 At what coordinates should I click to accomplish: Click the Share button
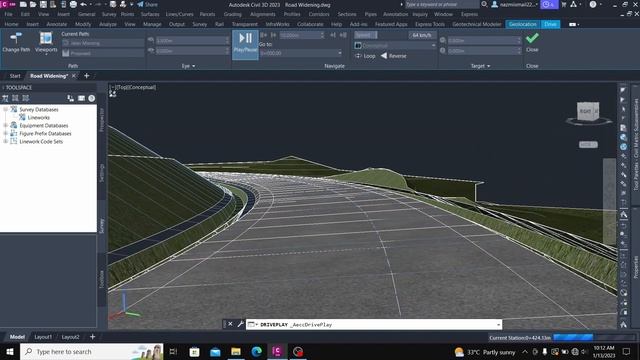(147, 4)
